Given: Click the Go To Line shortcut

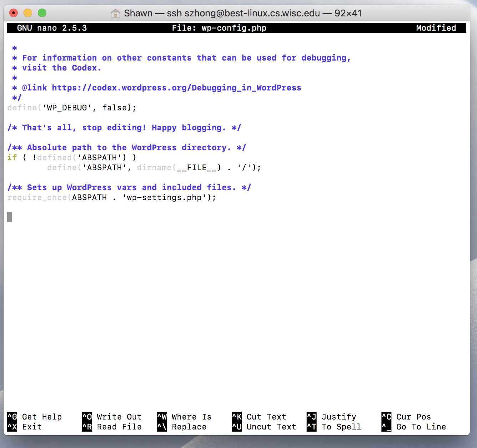Looking at the screenshot, I should click(414, 427).
